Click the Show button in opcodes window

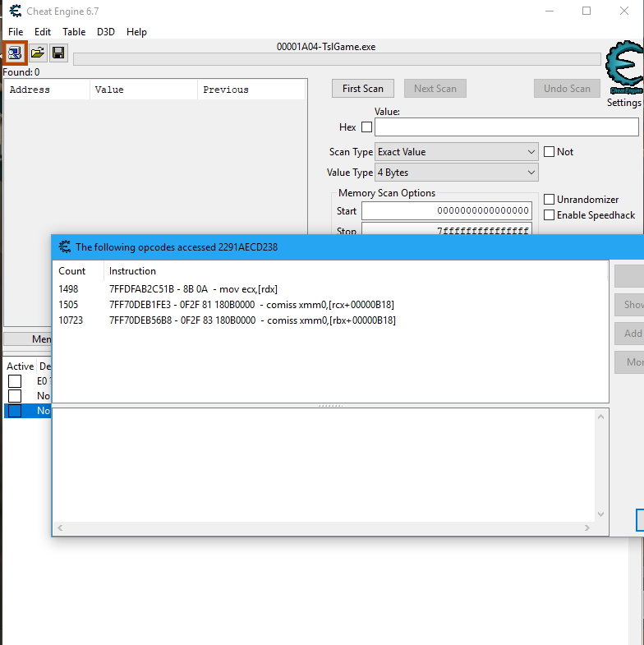(x=629, y=305)
